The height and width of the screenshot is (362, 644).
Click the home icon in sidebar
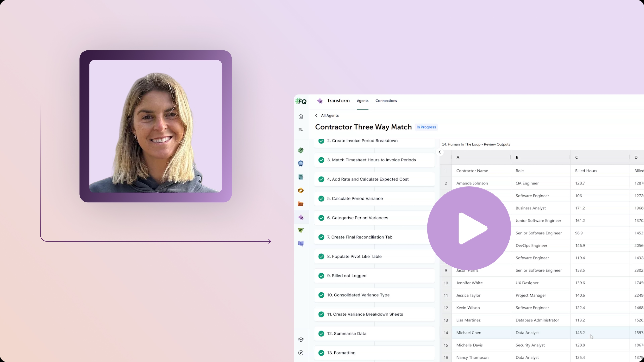click(x=301, y=116)
